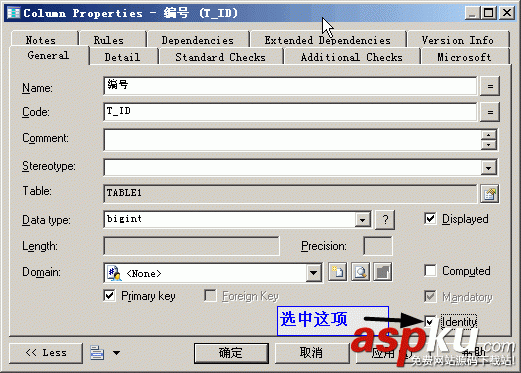Switch to the Notes tab
The image size is (521, 373).
pyautogui.click(x=41, y=40)
